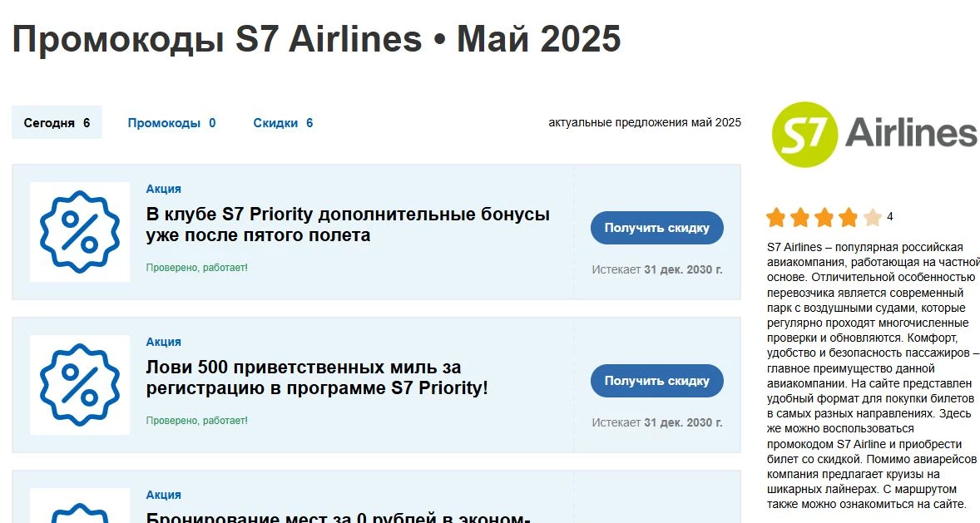Click Проверено, работает on the first offer
The width and height of the screenshot is (980, 523).
click(197, 269)
